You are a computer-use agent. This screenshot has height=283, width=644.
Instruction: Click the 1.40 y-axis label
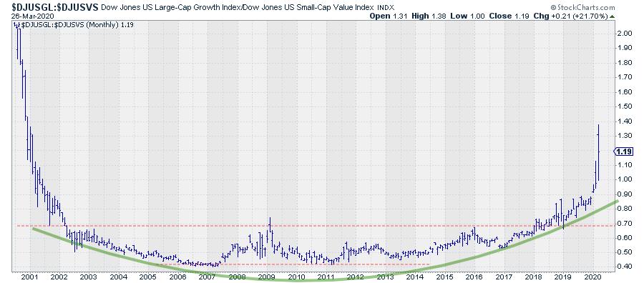(x=624, y=121)
